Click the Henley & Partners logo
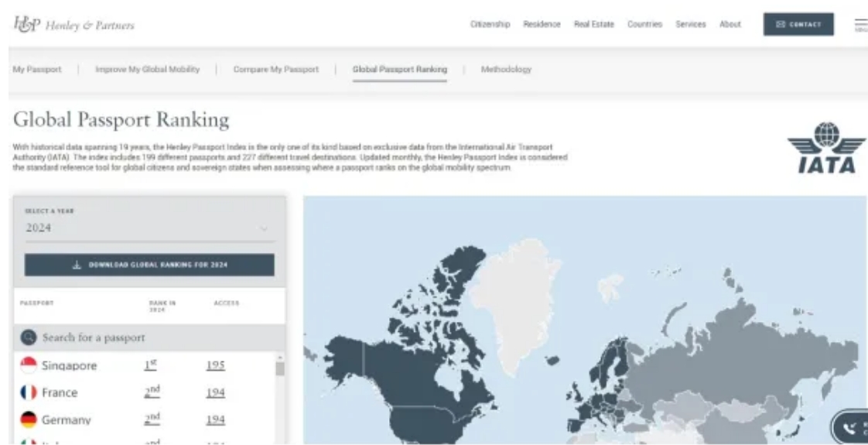Viewport: 868px width, 445px height. (x=73, y=25)
